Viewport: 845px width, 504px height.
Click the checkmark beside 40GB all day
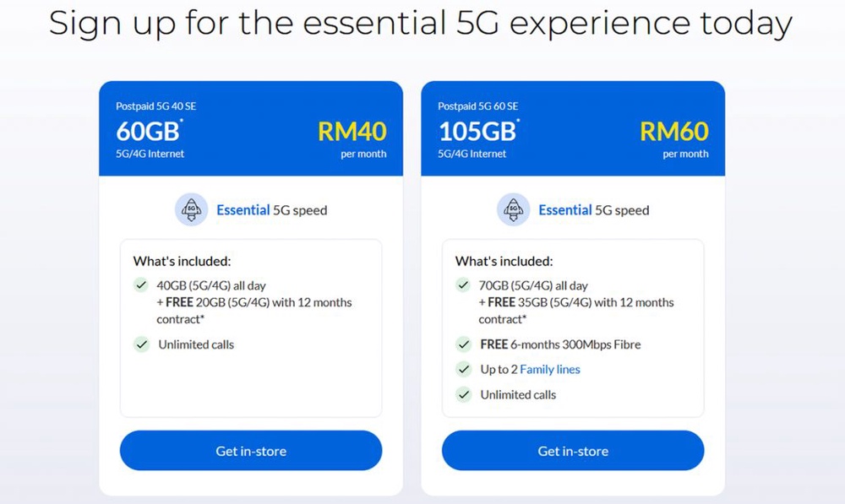(141, 285)
